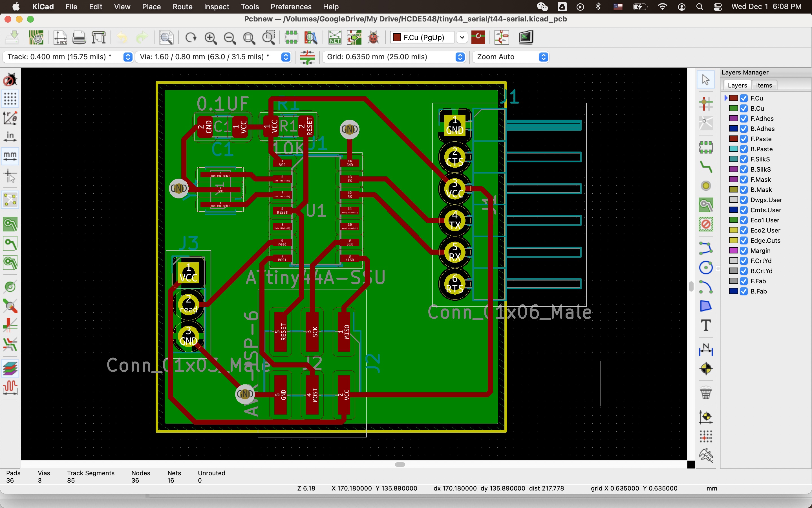Click the Wi-Fi status icon in menu bar
The image size is (812, 508).
662,7
